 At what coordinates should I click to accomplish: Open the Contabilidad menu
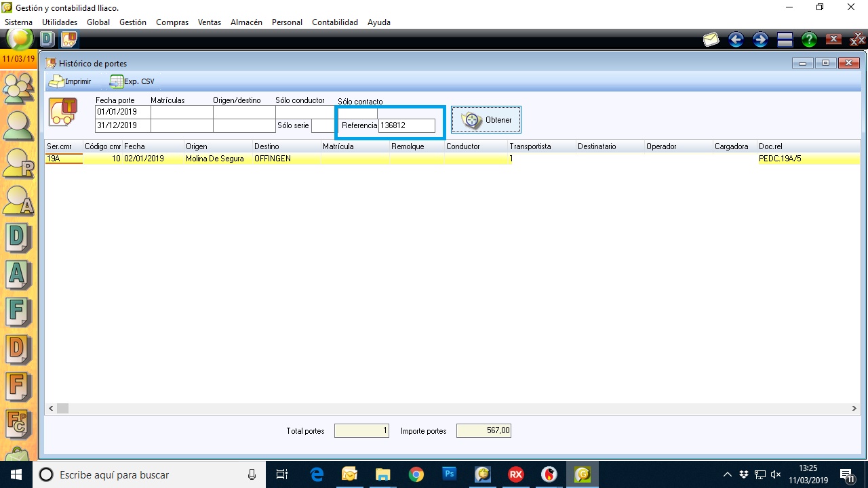tap(335, 22)
